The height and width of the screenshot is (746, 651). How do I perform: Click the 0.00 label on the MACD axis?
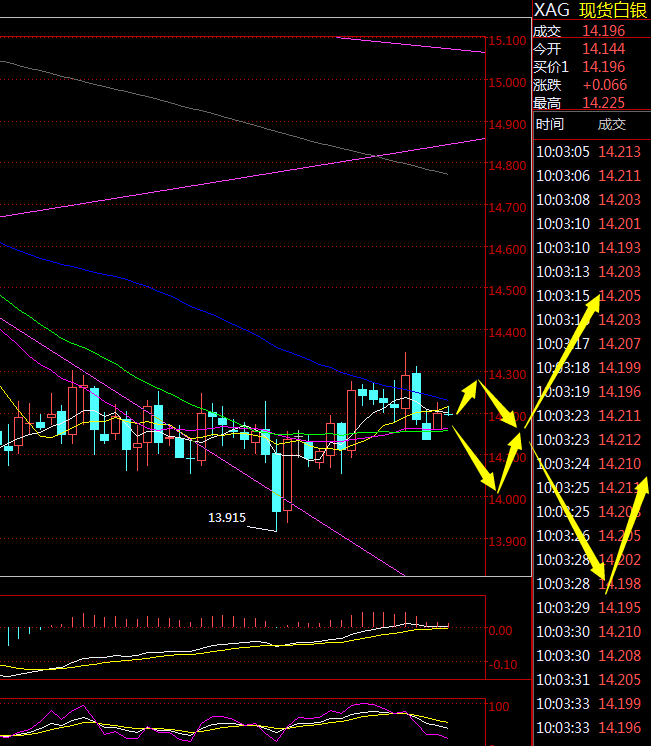pyautogui.click(x=501, y=631)
